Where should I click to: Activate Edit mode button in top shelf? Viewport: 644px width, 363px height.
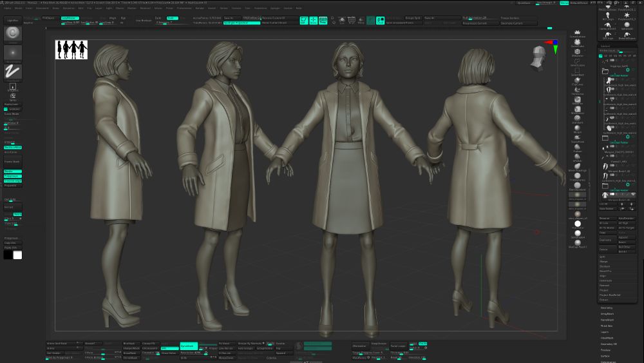303,20
